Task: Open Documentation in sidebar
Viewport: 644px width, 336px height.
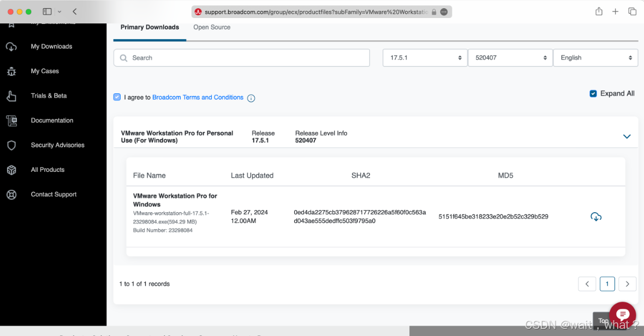Action: 52,121
